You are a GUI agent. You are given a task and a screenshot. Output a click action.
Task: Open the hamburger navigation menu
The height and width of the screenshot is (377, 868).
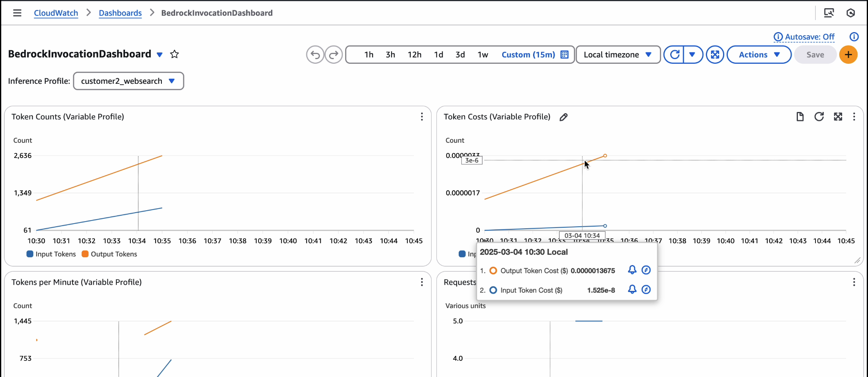point(17,13)
